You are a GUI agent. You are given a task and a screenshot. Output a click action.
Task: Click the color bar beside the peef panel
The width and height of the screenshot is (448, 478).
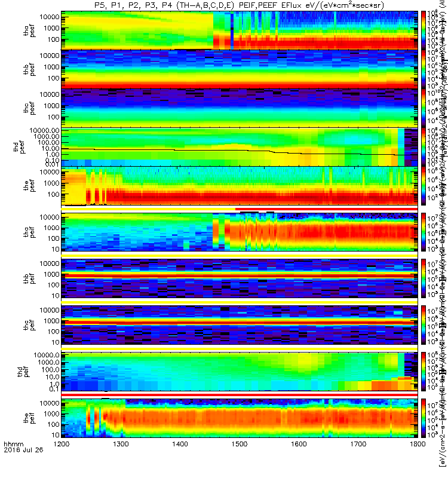pos(424,186)
